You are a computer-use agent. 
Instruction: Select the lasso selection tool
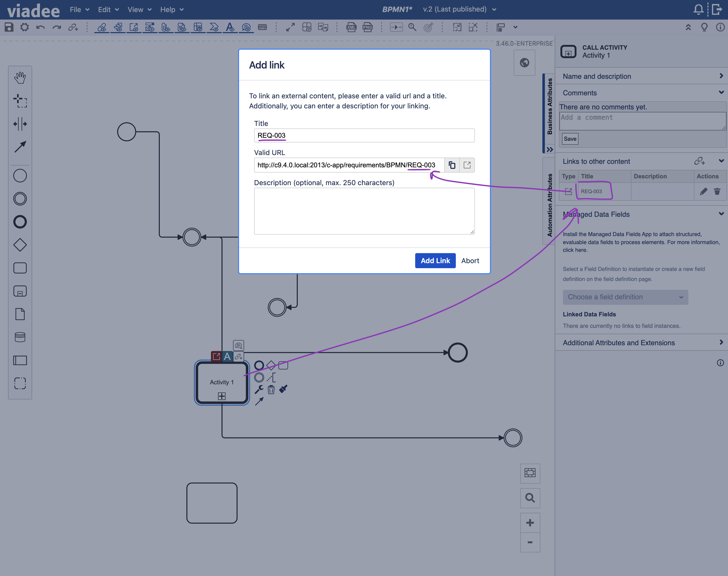[20, 101]
